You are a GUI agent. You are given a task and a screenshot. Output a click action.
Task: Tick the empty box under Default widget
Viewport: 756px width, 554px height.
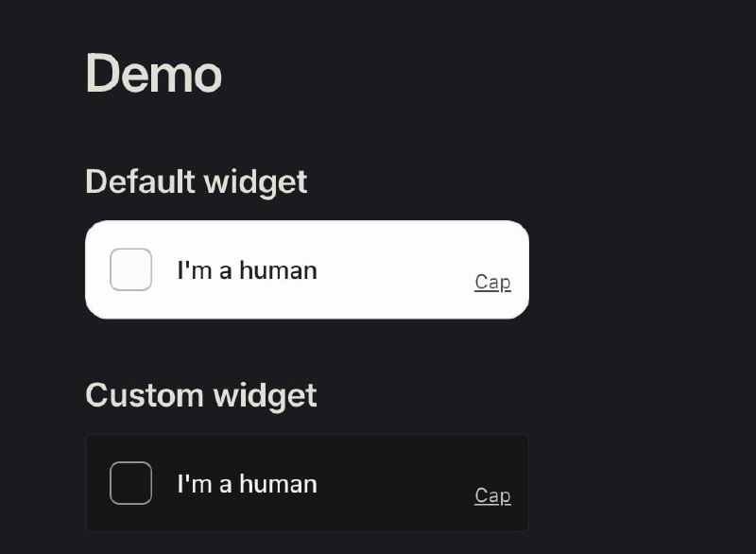(x=130, y=269)
